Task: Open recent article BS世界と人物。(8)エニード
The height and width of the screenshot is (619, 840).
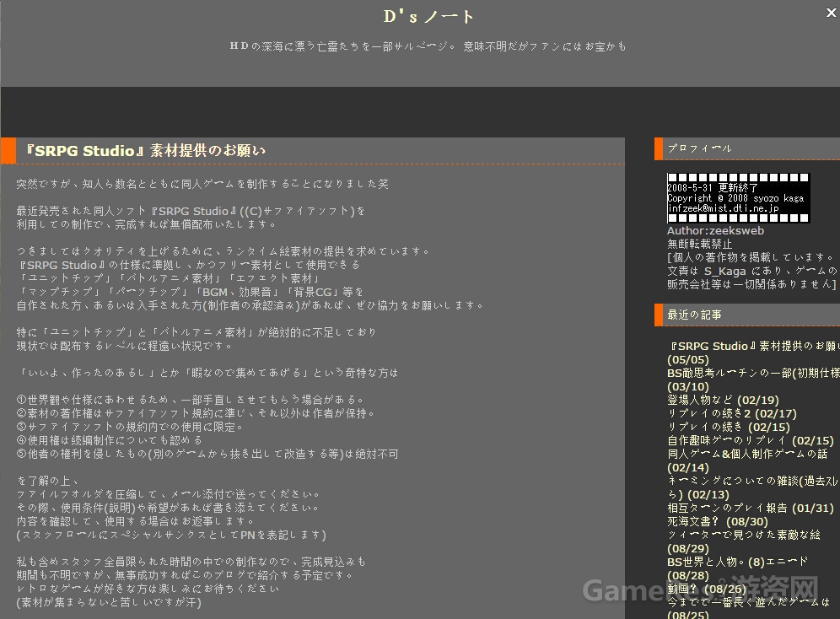Action: click(737, 568)
